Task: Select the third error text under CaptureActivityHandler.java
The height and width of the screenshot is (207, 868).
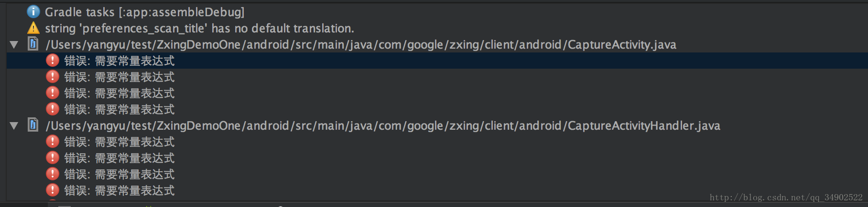Action: 119,175
